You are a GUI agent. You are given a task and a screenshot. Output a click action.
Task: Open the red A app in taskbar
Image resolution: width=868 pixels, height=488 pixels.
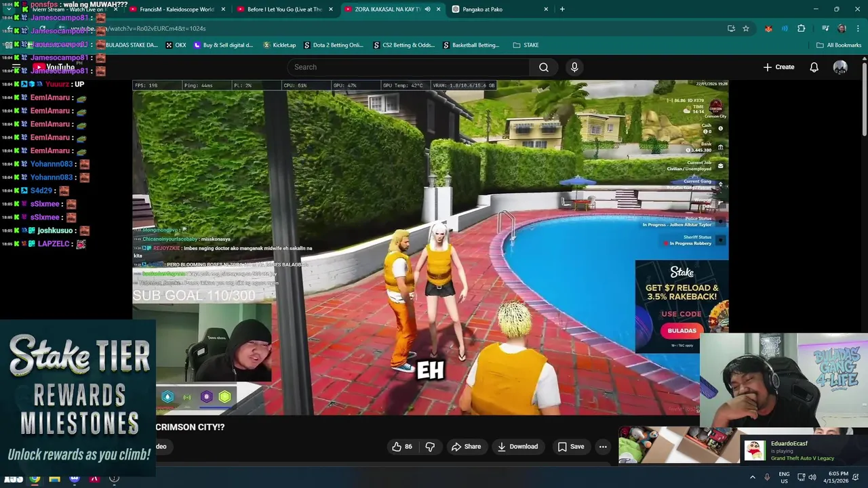[94, 479]
